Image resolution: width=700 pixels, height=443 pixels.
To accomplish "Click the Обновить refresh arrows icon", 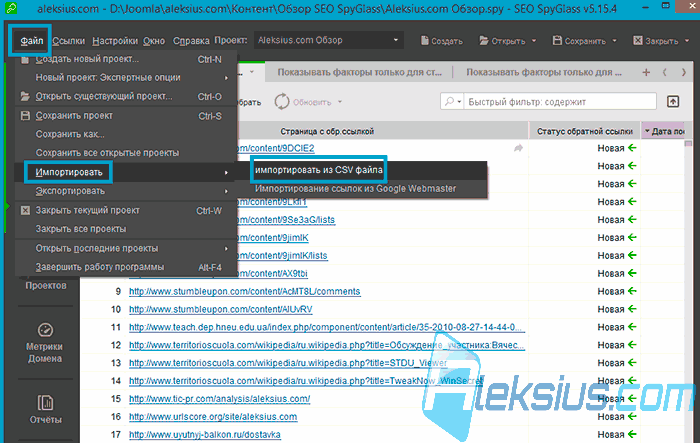I will (x=282, y=102).
